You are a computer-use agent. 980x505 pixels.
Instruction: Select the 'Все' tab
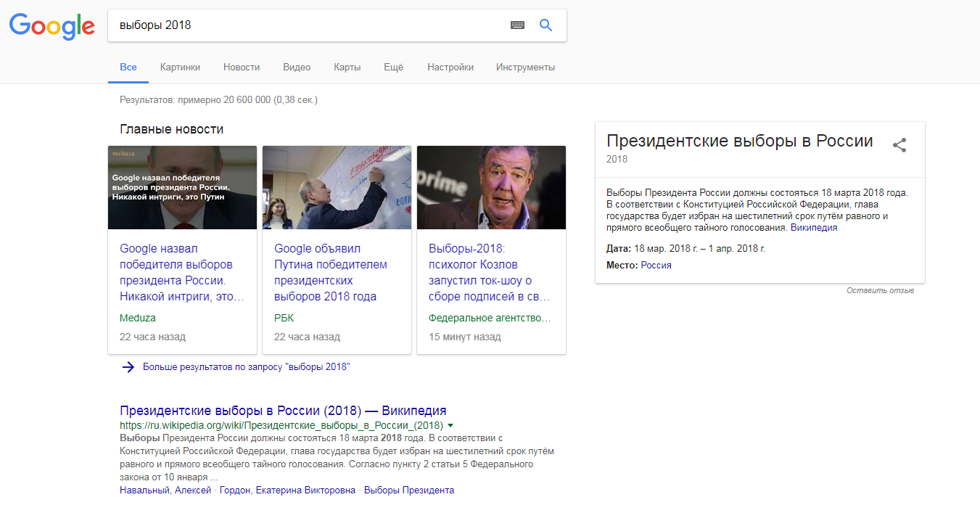(128, 67)
